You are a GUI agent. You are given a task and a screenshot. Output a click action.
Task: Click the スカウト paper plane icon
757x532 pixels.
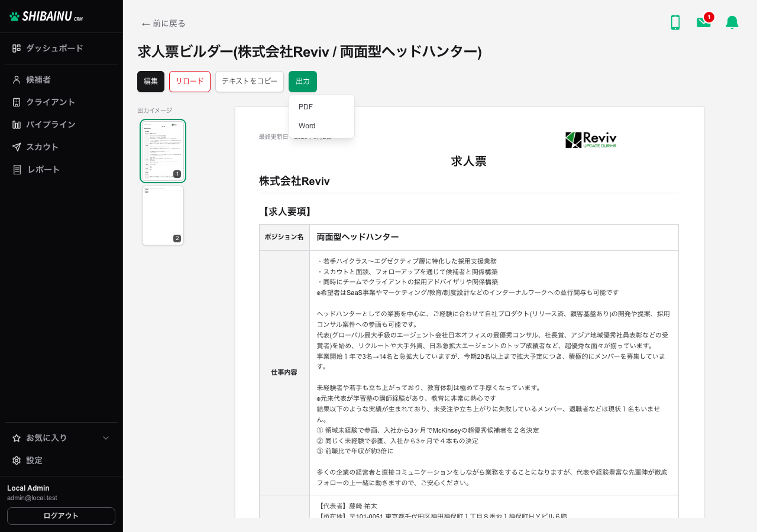click(17, 147)
